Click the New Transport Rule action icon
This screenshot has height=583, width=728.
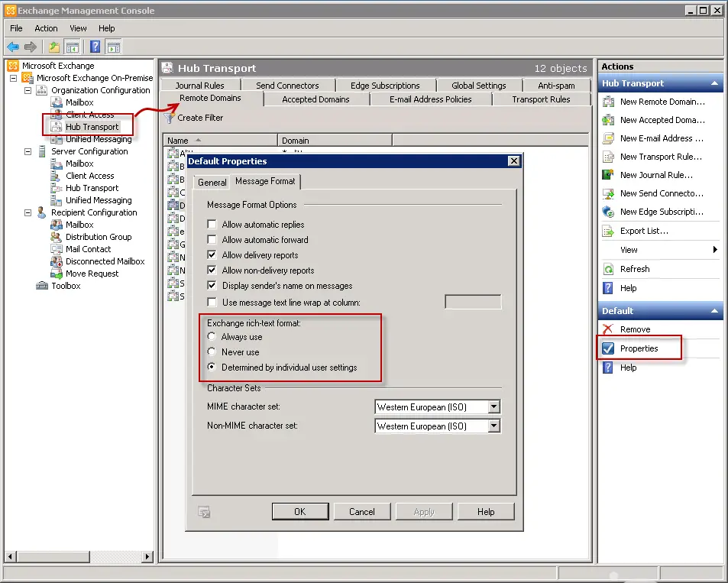tap(608, 157)
